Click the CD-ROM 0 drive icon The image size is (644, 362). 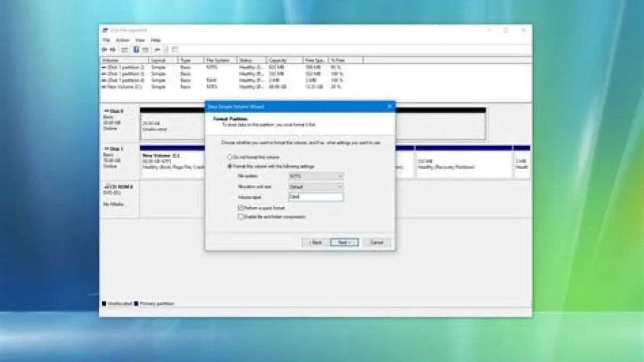(x=105, y=186)
